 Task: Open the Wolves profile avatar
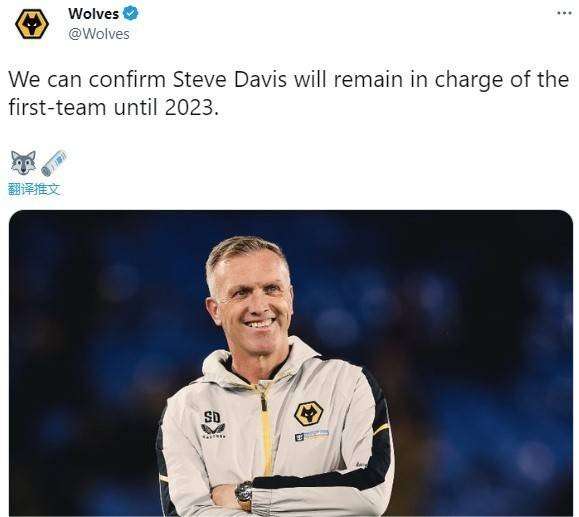point(32,24)
